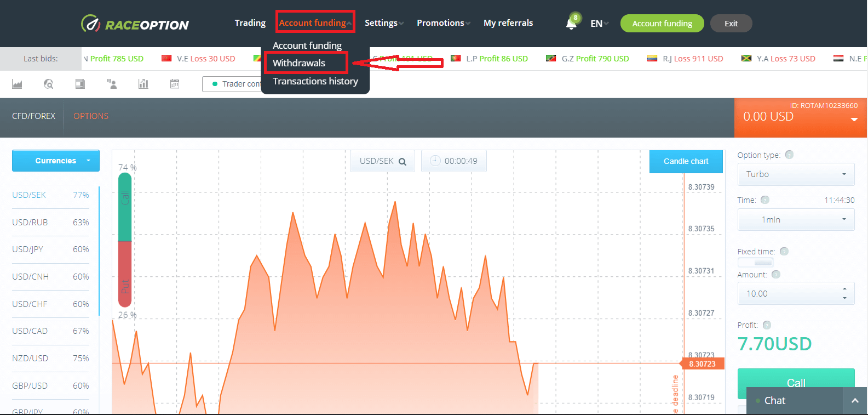Expand the 0.00 USD account balance arrow
This screenshot has height=415, width=868.
click(x=854, y=120)
